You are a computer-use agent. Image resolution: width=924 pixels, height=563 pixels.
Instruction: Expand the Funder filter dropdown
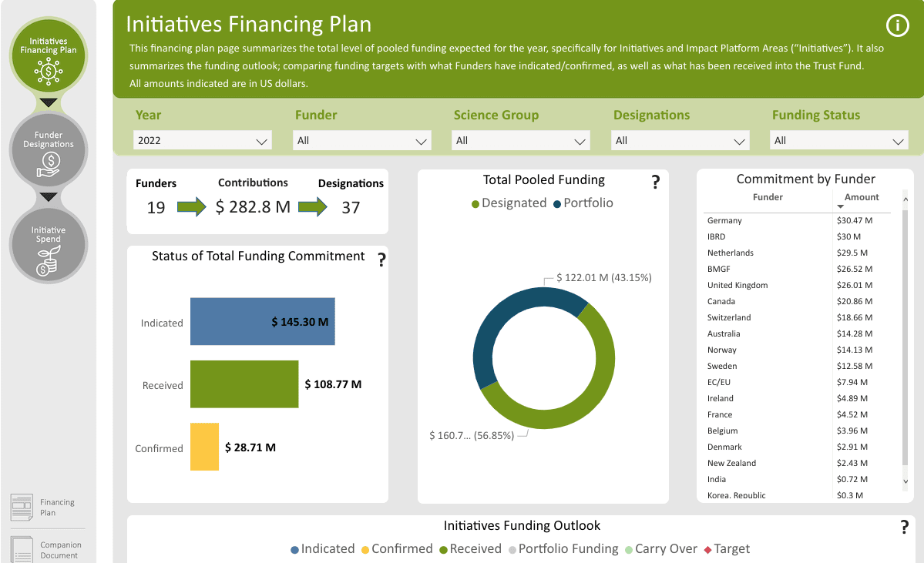(x=361, y=141)
